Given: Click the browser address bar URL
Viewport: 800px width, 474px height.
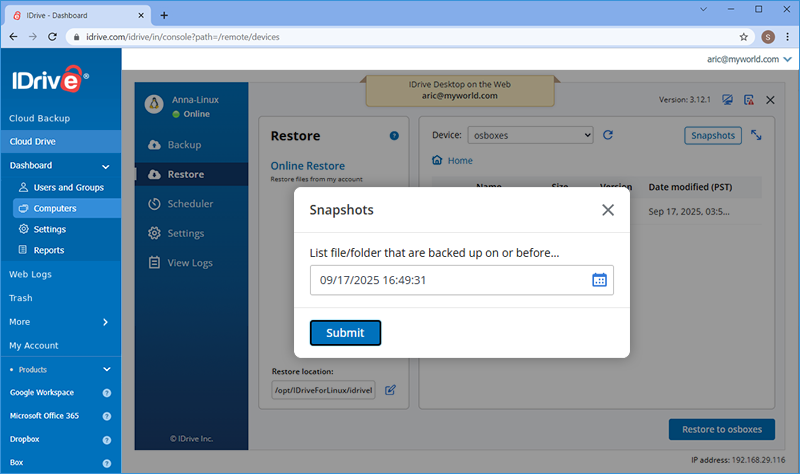Looking at the screenshot, I should 183,37.
